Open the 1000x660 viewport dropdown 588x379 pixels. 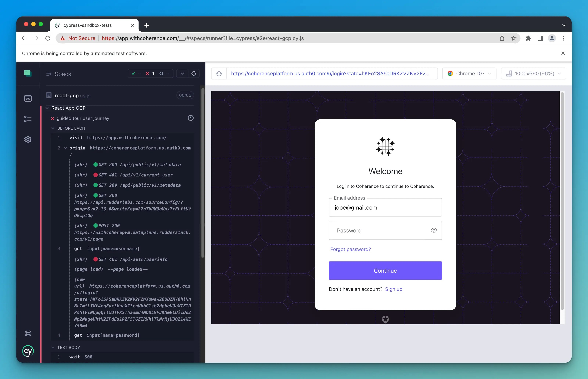coord(533,74)
